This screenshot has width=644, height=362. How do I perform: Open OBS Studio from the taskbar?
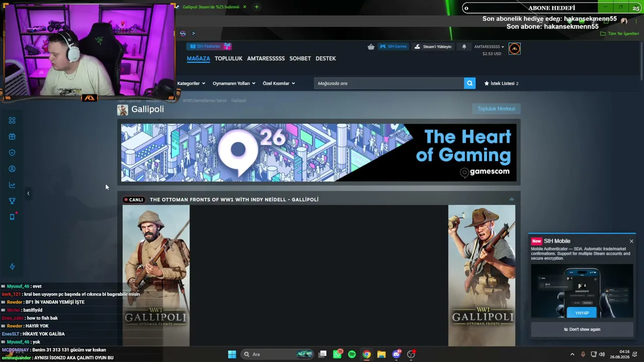pos(411,354)
